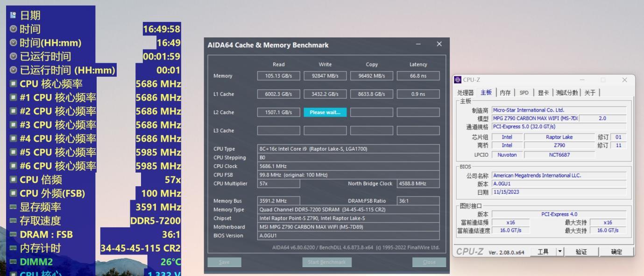Click the Memory Write value 92847 MB/s
644x276 pixels.
(x=325, y=76)
